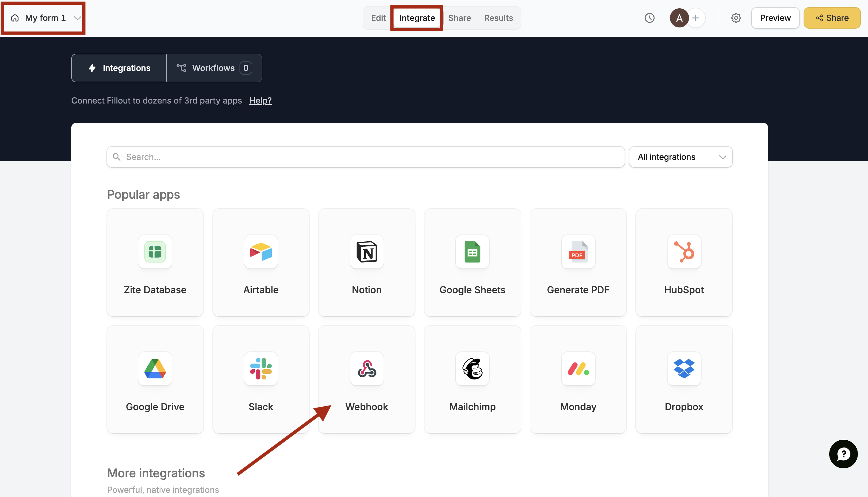This screenshot has width=868, height=497.
Task: Connect the Google Drive integration
Action: tap(155, 379)
